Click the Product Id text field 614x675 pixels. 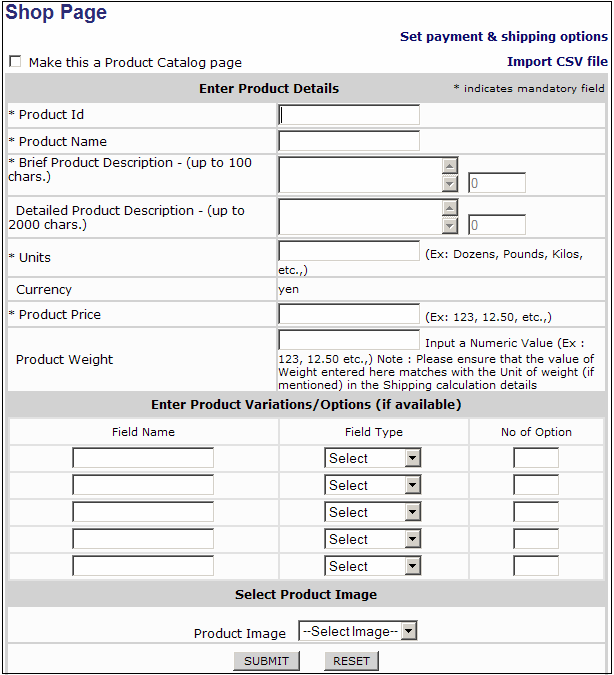348,115
